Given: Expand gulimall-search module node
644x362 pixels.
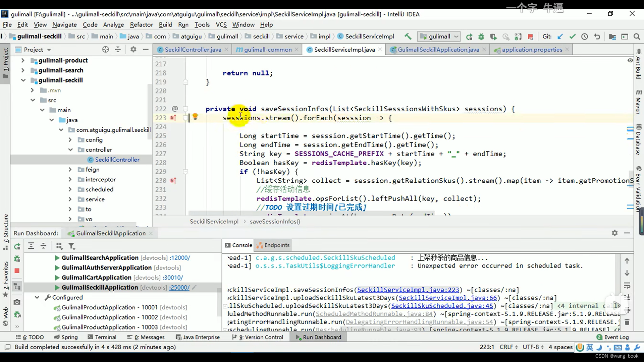Looking at the screenshot, I should (x=22, y=70).
